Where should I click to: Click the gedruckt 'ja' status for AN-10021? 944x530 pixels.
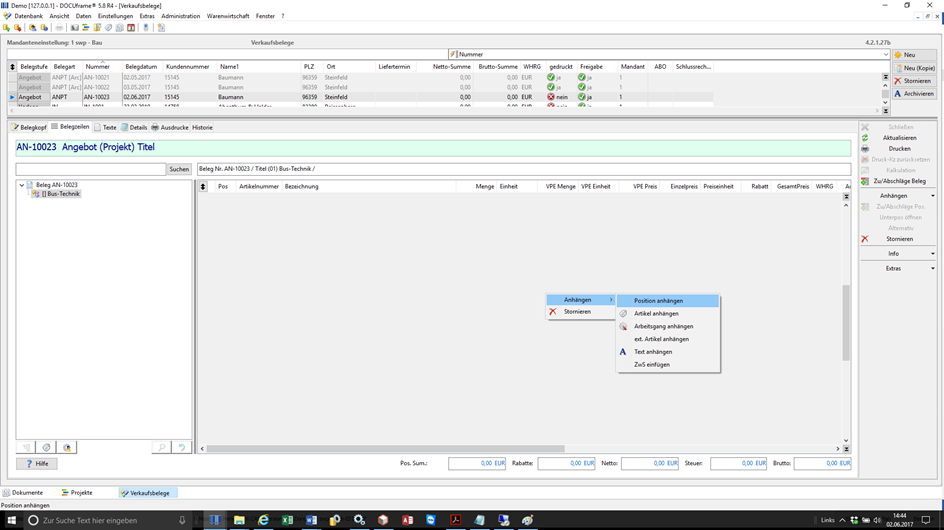(x=554, y=78)
